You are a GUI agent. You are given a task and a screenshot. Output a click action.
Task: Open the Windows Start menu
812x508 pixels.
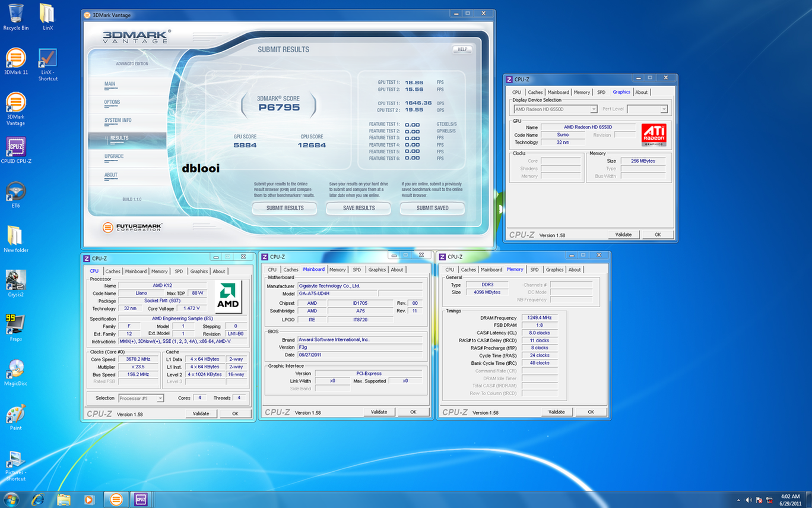click(11, 499)
